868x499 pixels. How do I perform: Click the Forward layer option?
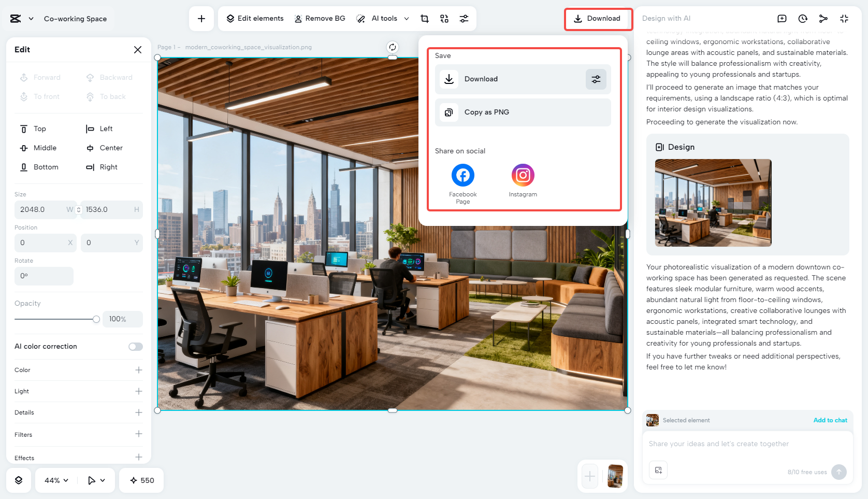coord(40,78)
